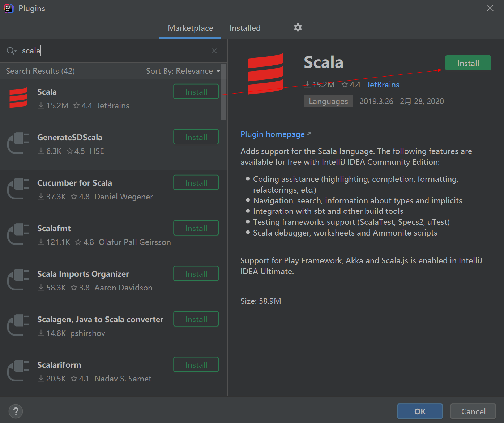
Task: Install the Scala Imports Organizer plugin
Action: 196,273
